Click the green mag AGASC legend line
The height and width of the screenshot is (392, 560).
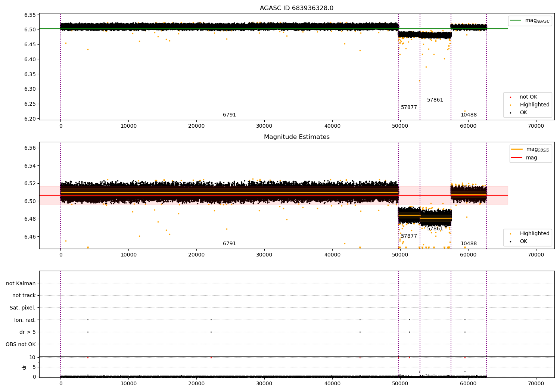pos(516,21)
